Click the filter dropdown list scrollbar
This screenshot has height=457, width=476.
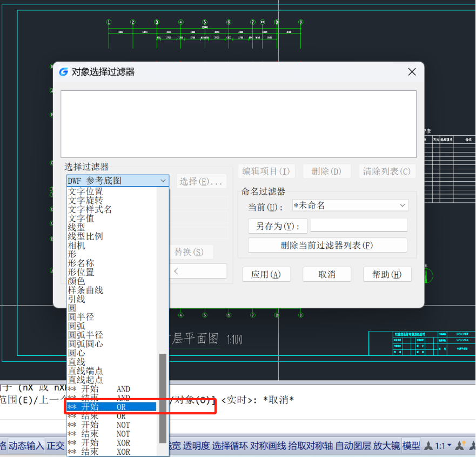(x=163, y=398)
